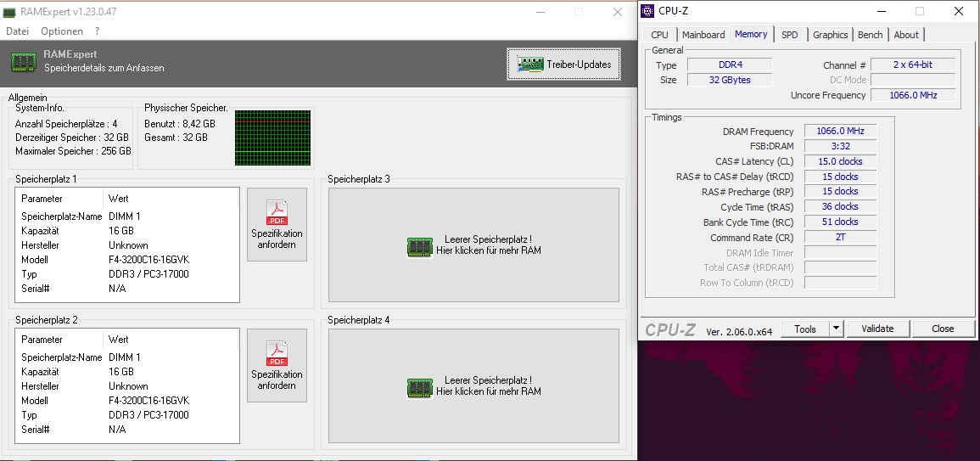Viewport: 980px width, 461px height.
Task: Select Speicherplatz-Name row in Speicherplatz 2
Action: tap(127, 357)
